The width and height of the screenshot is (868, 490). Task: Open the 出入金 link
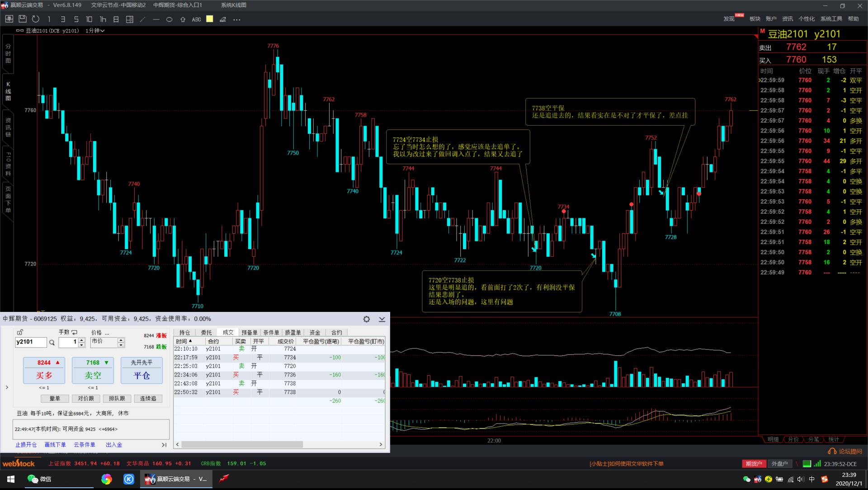(x=114, y=445)
